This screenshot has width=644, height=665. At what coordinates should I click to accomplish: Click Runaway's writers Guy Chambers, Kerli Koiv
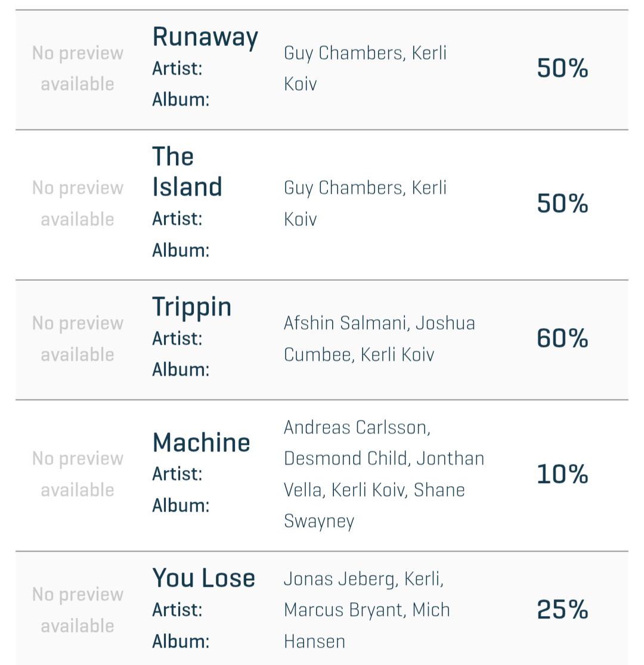click(x=365, y=68)
